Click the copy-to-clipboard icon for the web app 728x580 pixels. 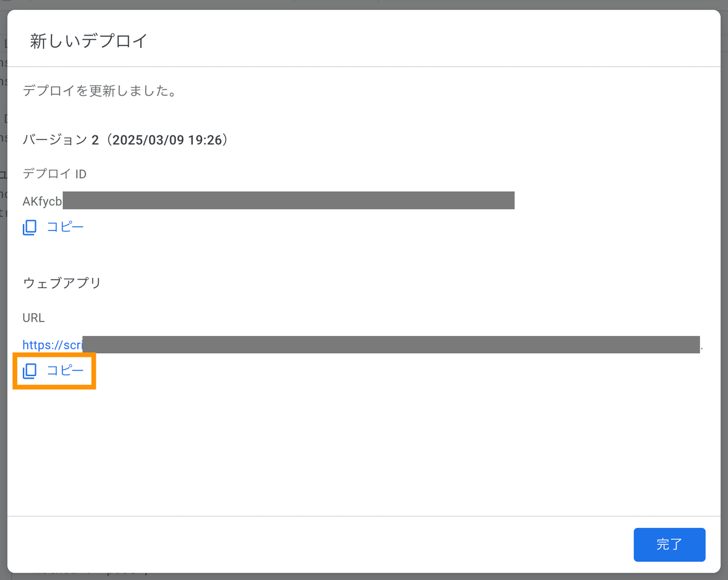coord(29,371)
